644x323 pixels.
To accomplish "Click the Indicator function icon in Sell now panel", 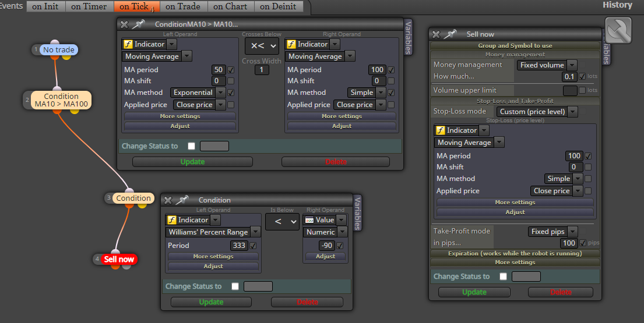I will pyautogui.click(x=440, y=130).
